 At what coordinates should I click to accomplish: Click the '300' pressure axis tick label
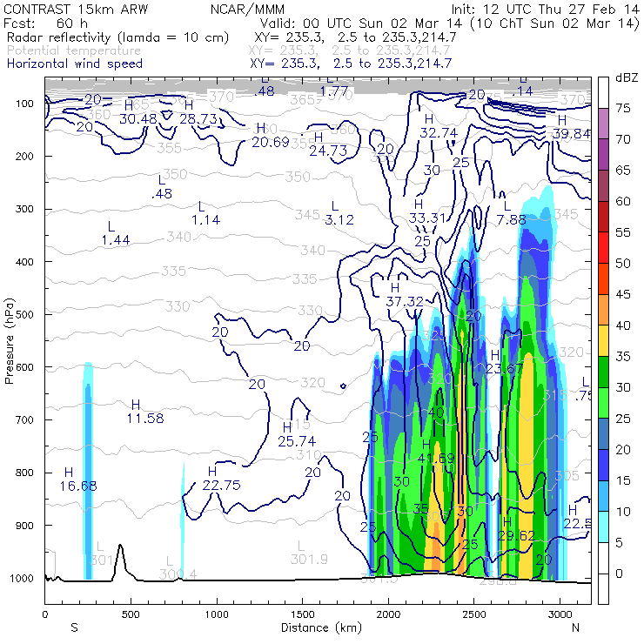(x=24, y=209)
